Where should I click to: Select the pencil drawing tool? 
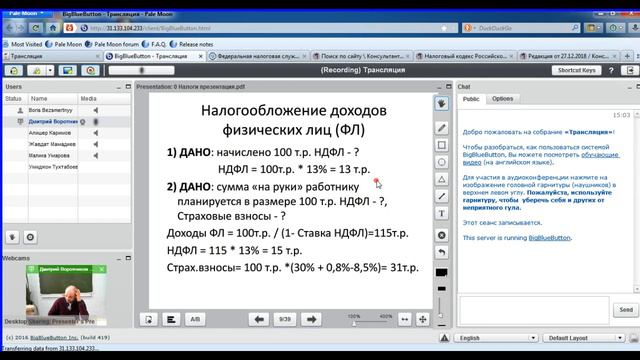tap(442, 128)
